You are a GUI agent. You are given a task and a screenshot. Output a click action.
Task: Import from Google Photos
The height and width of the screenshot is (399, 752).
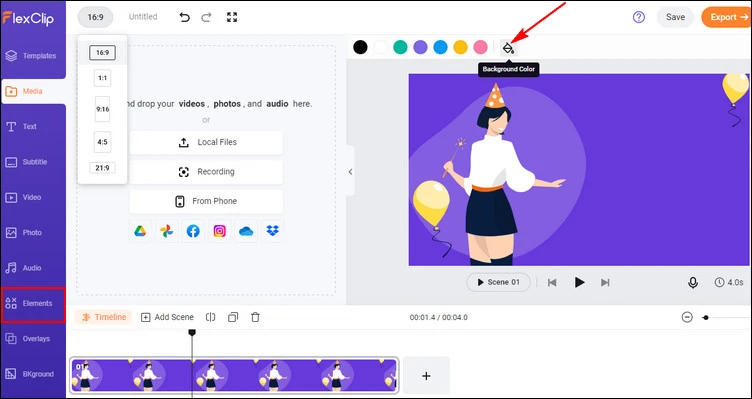tap(166, 231)
